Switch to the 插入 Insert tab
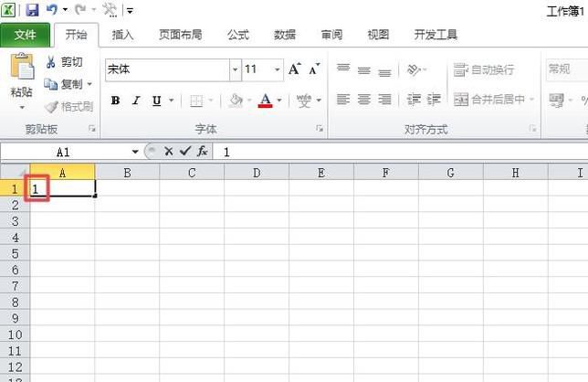 [x=122, y=35]
